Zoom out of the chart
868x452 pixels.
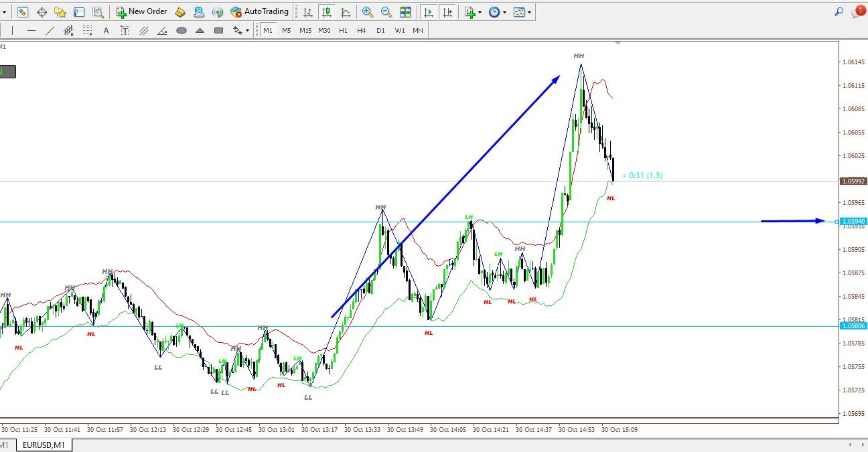[386, 11]
